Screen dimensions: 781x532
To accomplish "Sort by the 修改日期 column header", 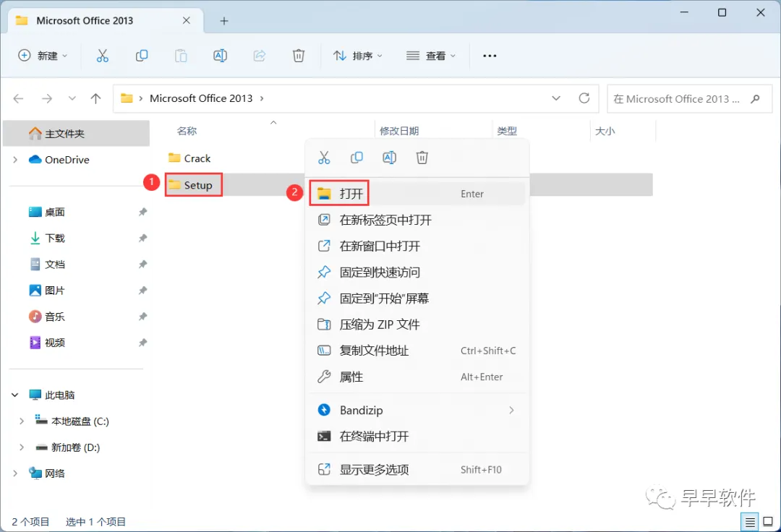I will 399,131.
